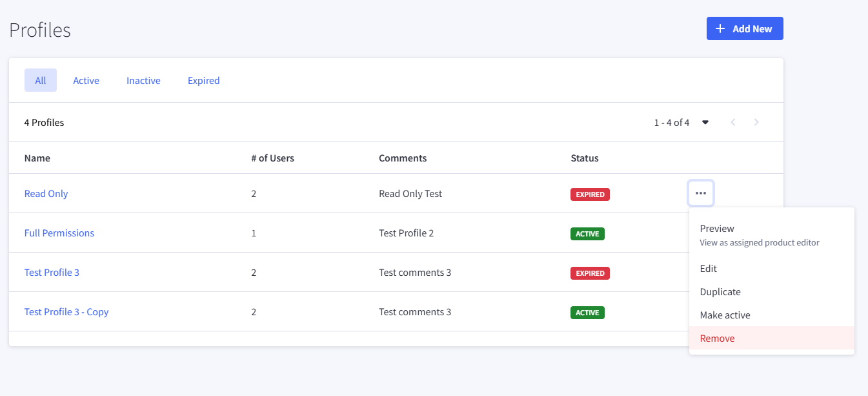Click the Test Profile 2 comment
This screenshot has width=868, height=396.
point(406,233)
